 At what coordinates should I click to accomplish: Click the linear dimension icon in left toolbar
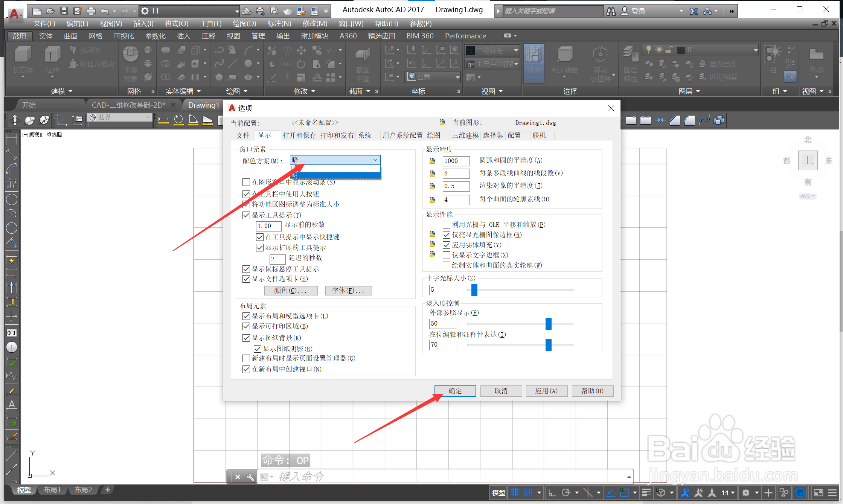click(x=12, y=140)
